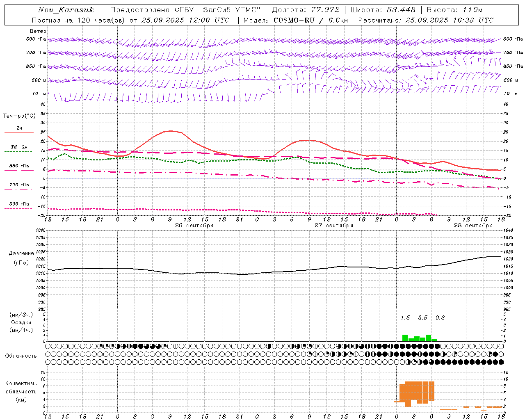Click the Ветер panel label
Image resolution: width=525 pixels, height=420 pixels.
point(38,31)
